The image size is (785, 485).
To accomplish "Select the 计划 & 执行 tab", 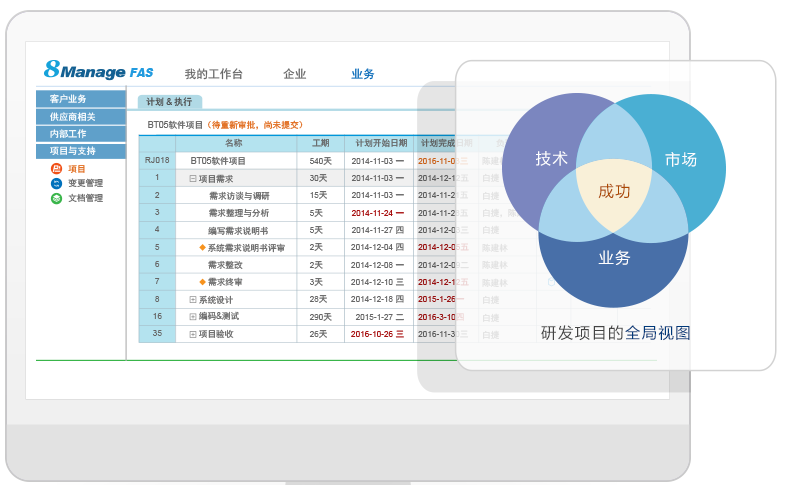I will (x=169, y=102).
